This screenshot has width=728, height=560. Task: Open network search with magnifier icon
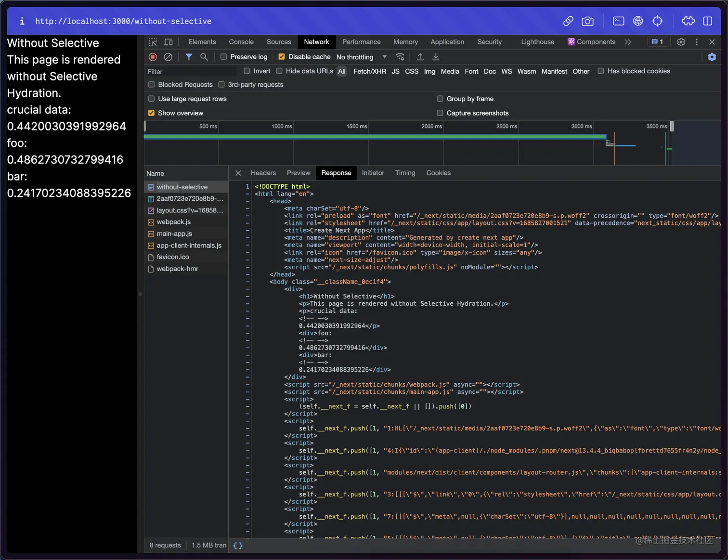pyautogui.click(x=204, y=57)
